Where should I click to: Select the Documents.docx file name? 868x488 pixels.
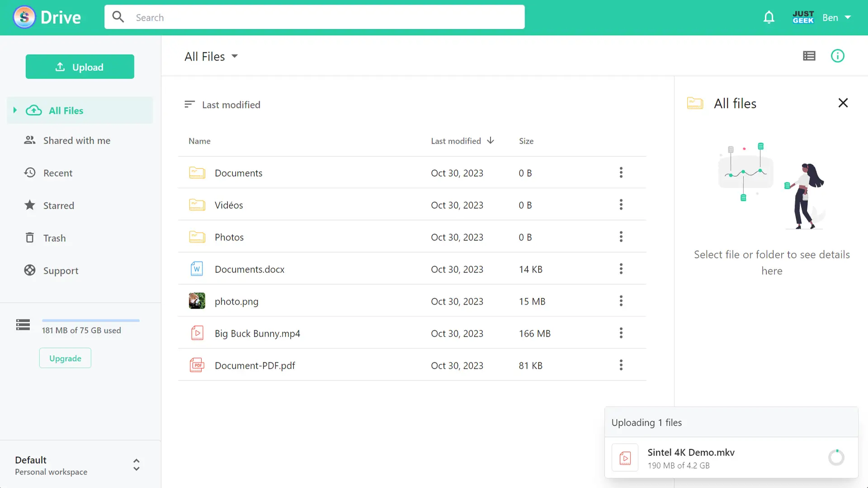[x=250, y=269]
